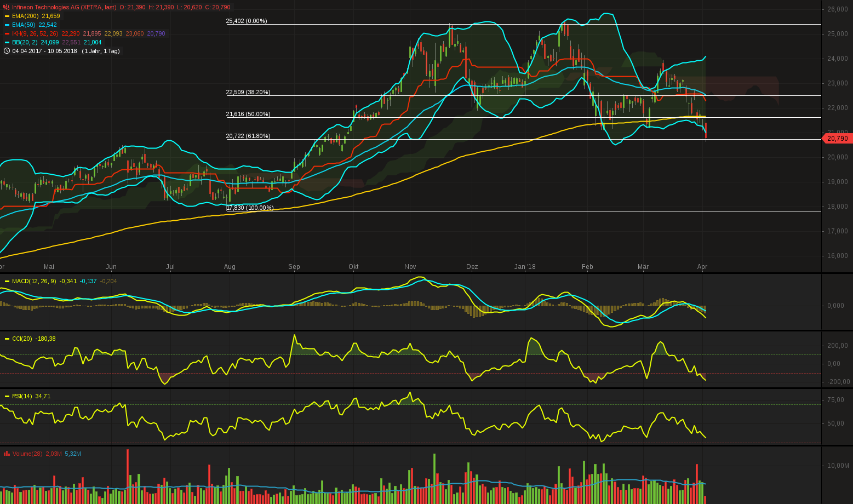Click the yellow marker before CCI(20)

(x=7, y=339)
